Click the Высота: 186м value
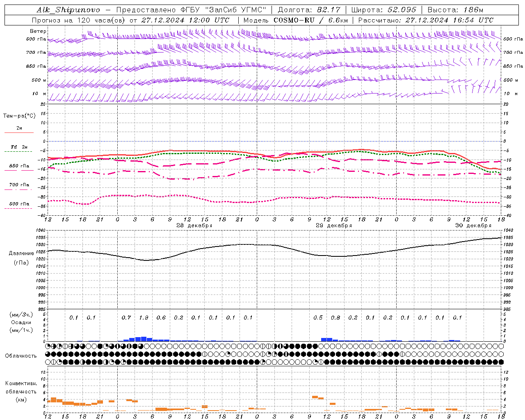This screenshot has width=525, height=420. pyautogui.click(x=455, y=10)
